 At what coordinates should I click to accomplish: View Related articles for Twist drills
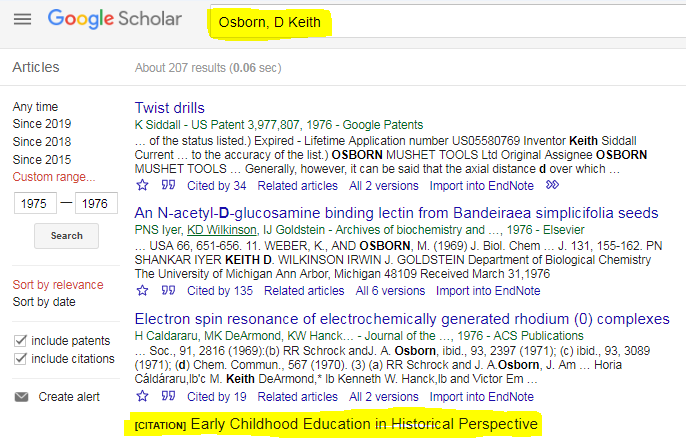[x=298, y=186]
